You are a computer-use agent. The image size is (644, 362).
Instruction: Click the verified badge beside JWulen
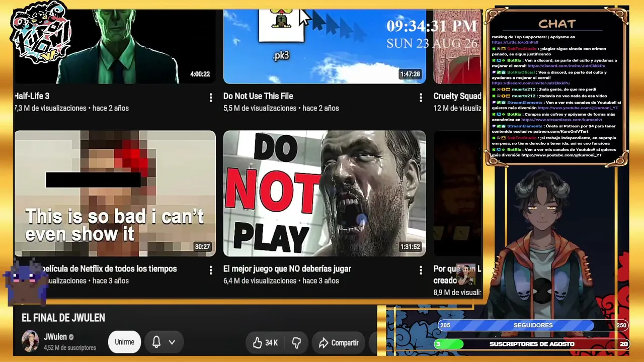pos(71,337)
